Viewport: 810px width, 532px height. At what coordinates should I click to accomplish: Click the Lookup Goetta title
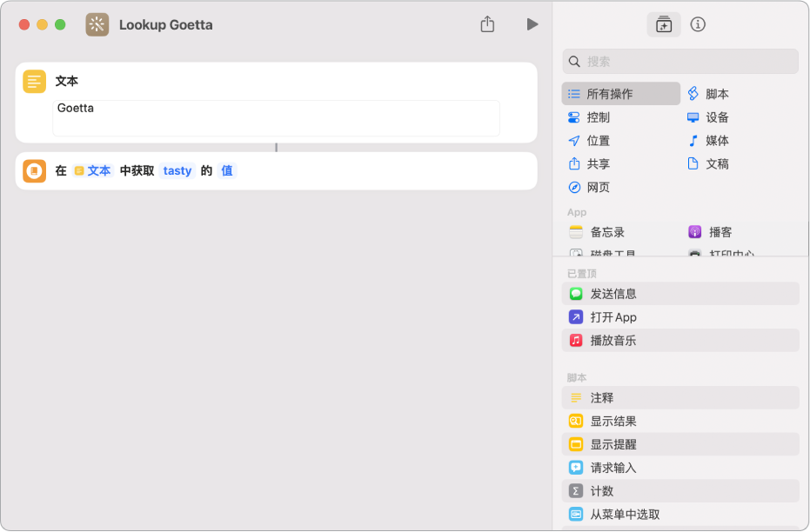(166, 24)
